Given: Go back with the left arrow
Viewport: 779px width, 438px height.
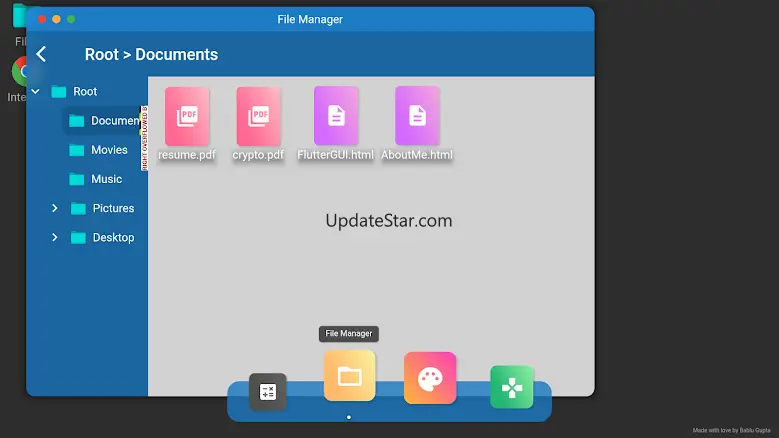Looking at the screenshot, I should click(x=41, y=54).
